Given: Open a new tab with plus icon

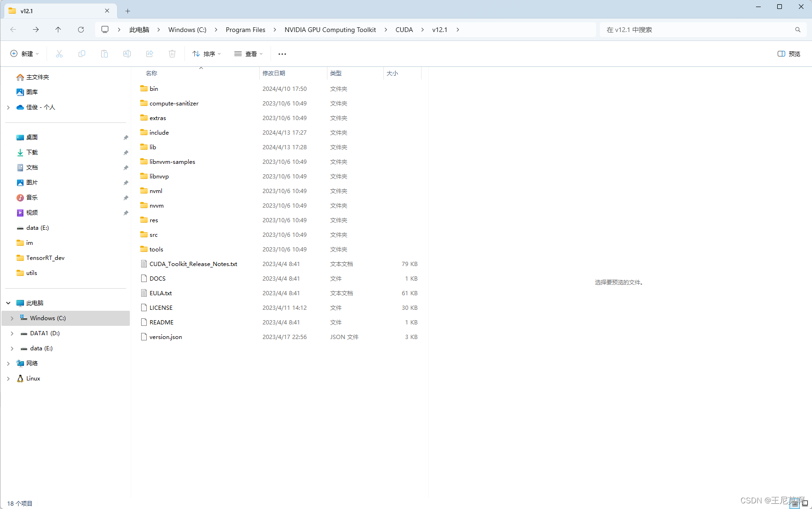Looking at the screenshot, I should (x=128, y=11).
